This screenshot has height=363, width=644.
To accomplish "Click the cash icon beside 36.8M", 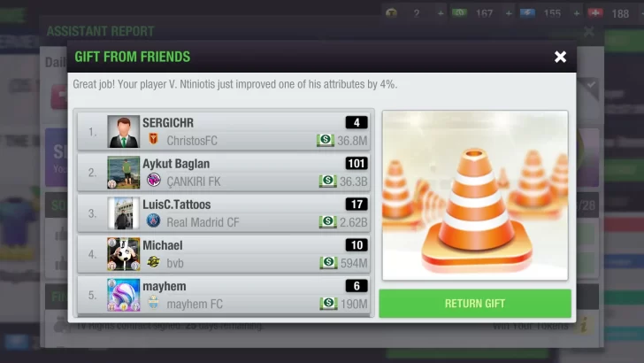I will click(x=326, y=140).
